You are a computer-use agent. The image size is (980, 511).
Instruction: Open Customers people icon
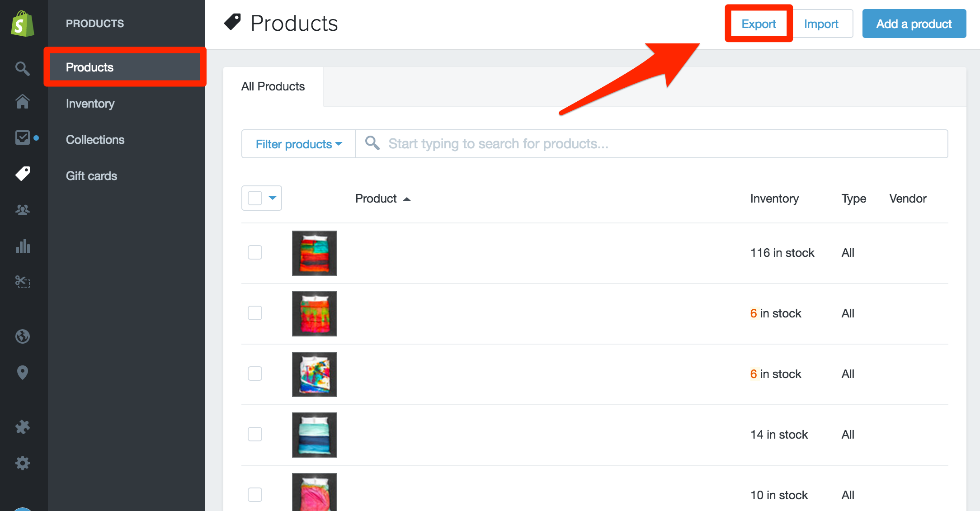coord(22,210)
